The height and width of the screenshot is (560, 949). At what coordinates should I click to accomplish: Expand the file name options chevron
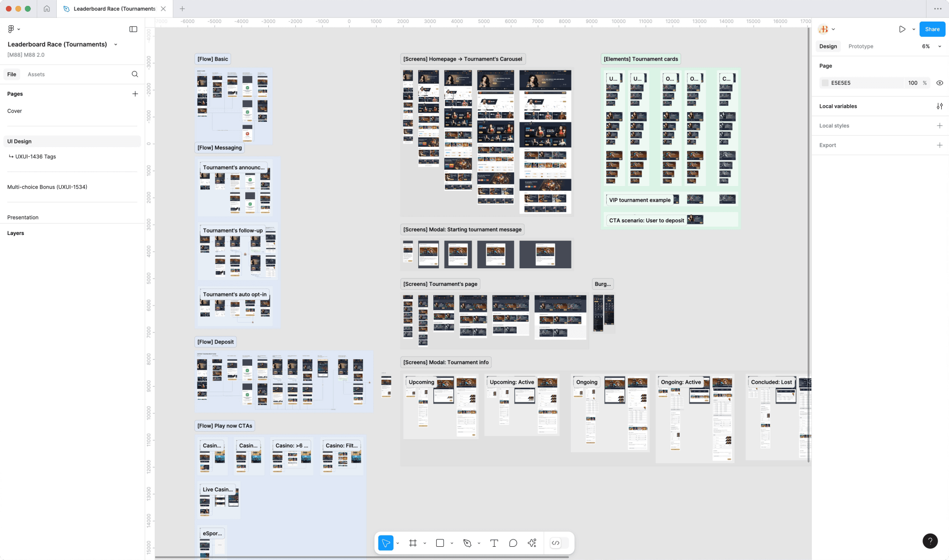116,45
